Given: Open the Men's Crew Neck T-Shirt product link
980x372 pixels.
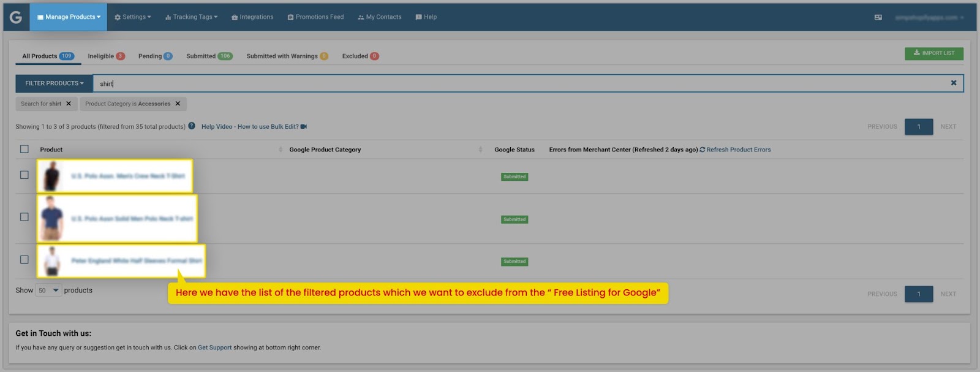Looking at the screenshot, I should click(x=128, y=176).
